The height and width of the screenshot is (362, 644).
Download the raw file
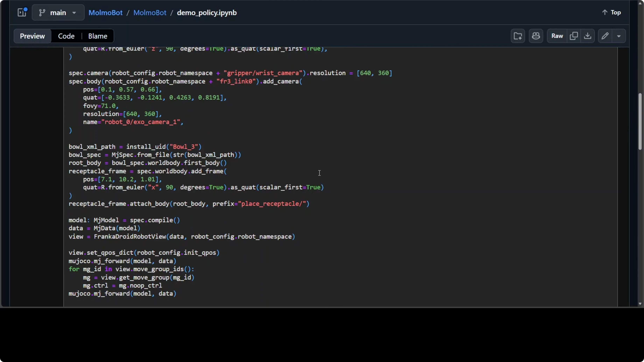[x=587, y=36]
